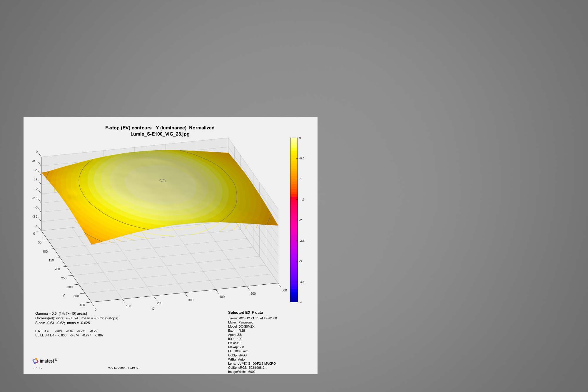
Task: Click the 'ExBias: 0' EXIF line
Action: click(x=235, y=343)
